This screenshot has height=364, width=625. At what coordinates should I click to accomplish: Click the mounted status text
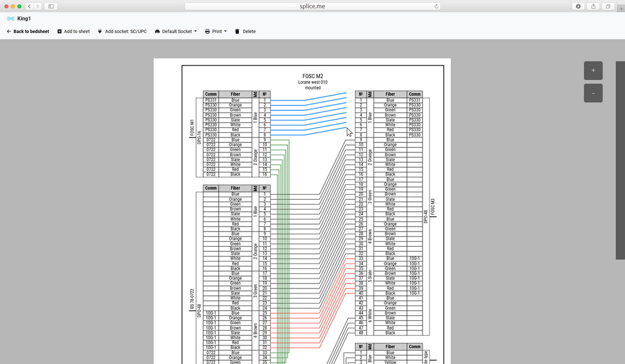pos(313,88)
